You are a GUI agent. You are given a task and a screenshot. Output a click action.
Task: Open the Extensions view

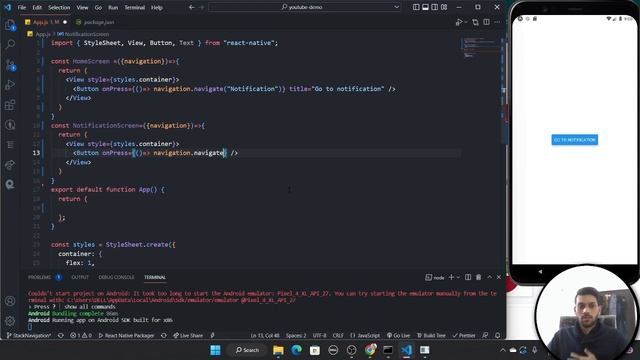point(10,104)
